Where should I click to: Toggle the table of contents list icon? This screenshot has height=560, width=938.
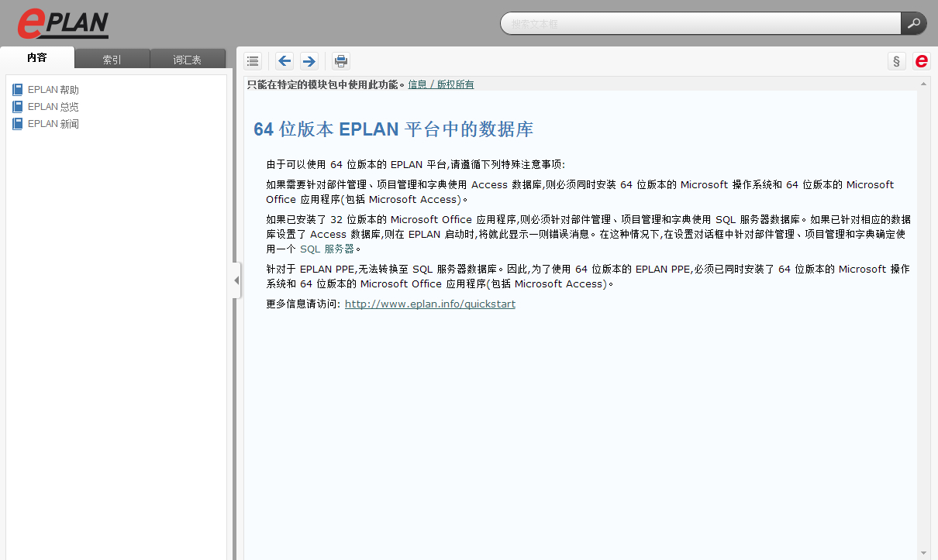pyautogui.click(x=253, y=61)
